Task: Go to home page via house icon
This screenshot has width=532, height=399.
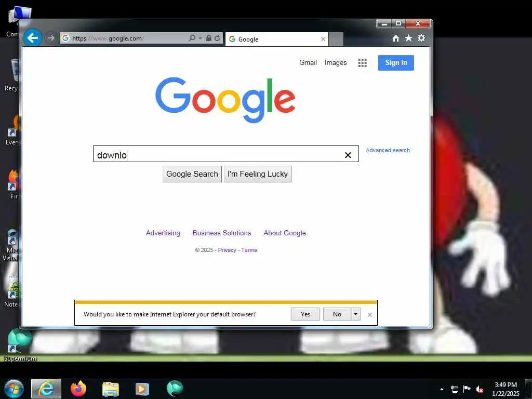Action: tap(395, 38)
